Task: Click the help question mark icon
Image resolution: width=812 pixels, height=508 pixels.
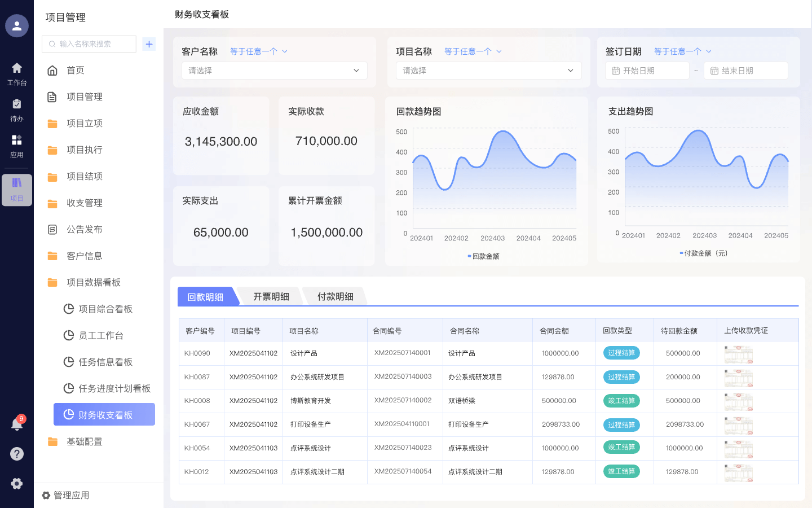Action: [x=17, y=454]
